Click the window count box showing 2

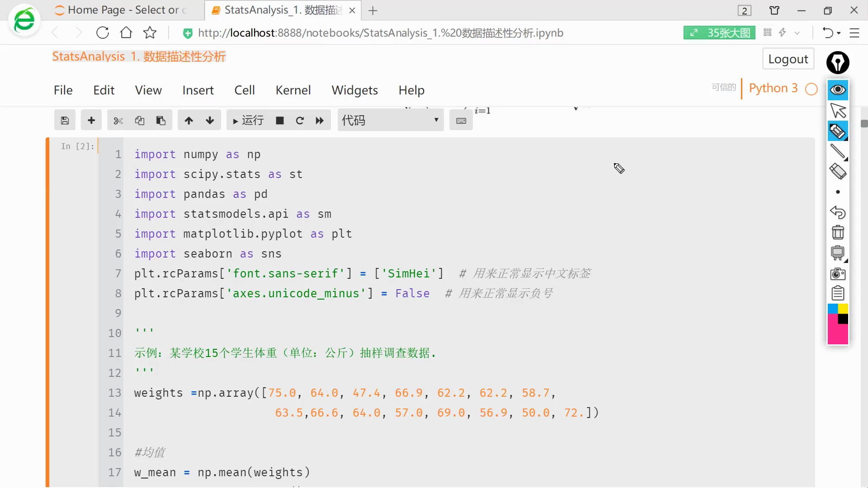pos(745,10)
